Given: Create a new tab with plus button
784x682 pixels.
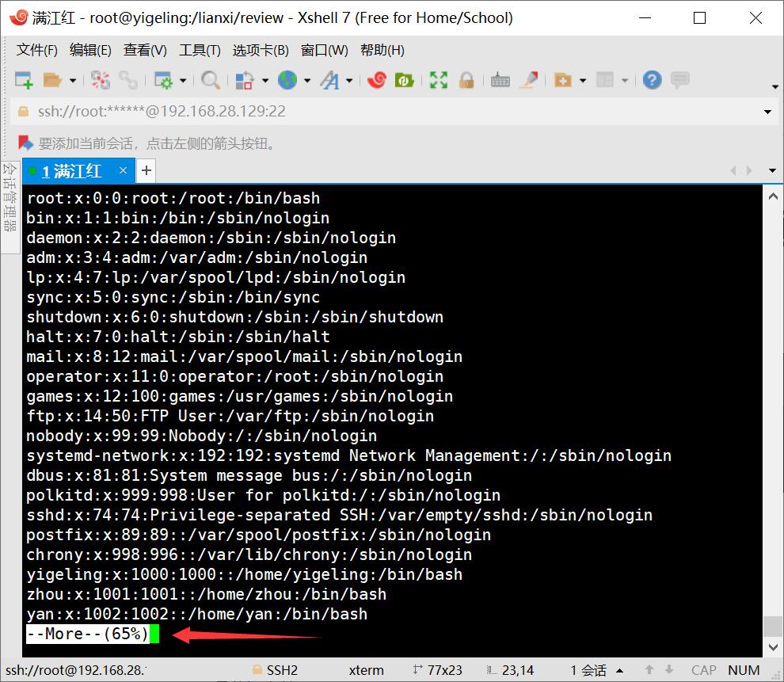Looking at the screenshot, I should point(146,170).
